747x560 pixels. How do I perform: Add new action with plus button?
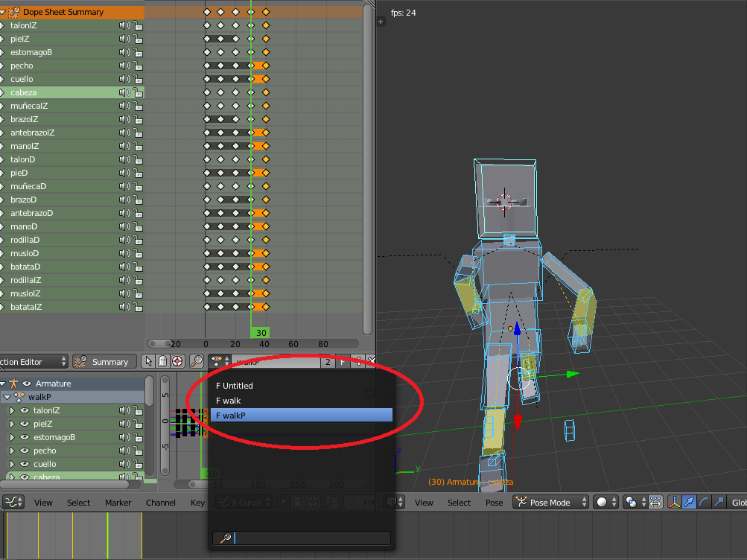[x=358, y=362]
